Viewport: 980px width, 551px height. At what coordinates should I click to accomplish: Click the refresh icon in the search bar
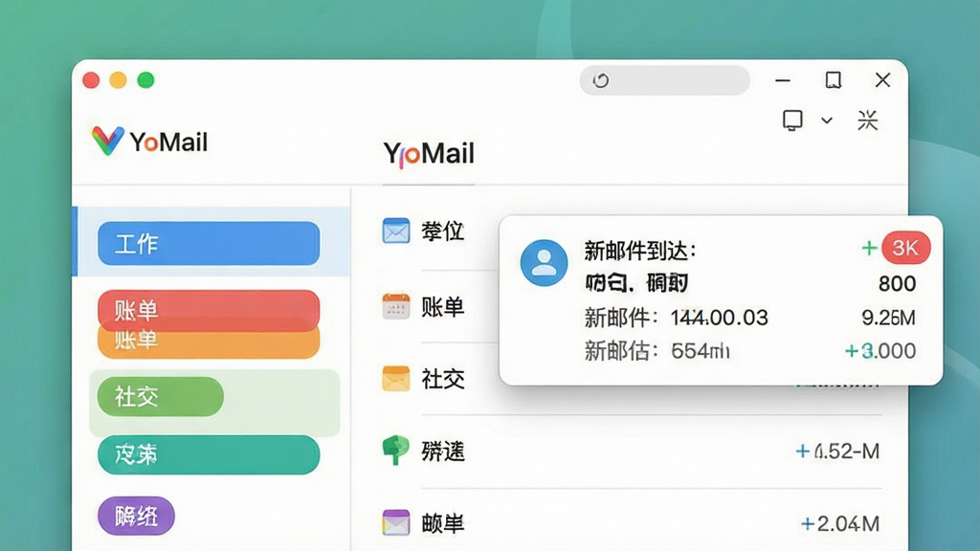601,80
